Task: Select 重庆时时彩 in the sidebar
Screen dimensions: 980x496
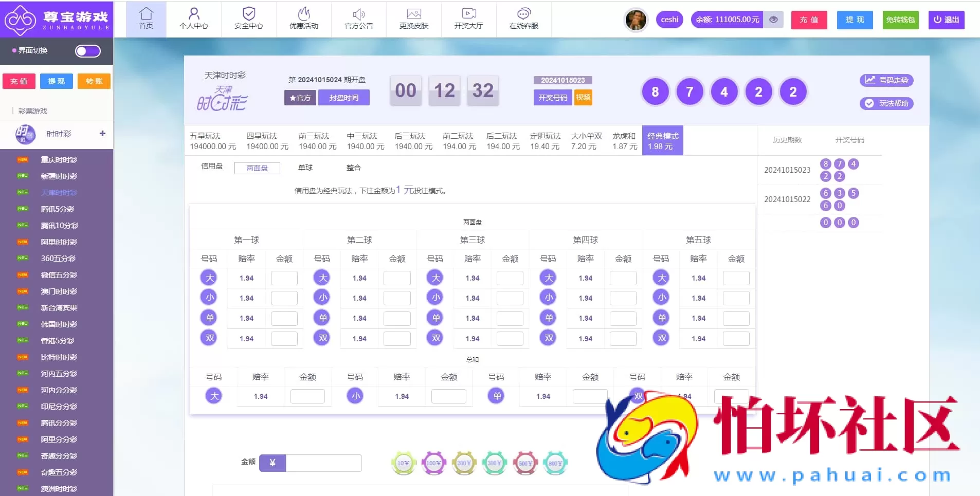Action: (59, 159)
